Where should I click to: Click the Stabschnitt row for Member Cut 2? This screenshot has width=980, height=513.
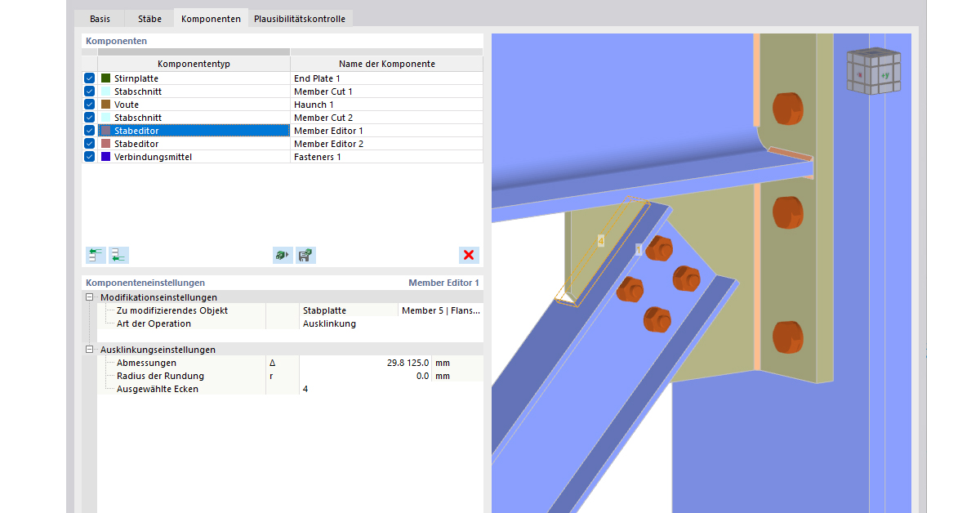pyautogui.click(x=283, y=118)
